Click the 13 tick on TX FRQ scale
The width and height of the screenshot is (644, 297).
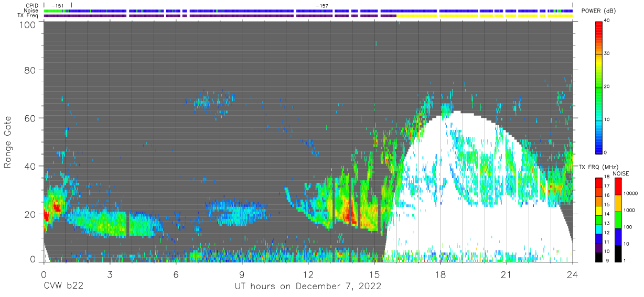pyautogui.click(x=607, y=224)
